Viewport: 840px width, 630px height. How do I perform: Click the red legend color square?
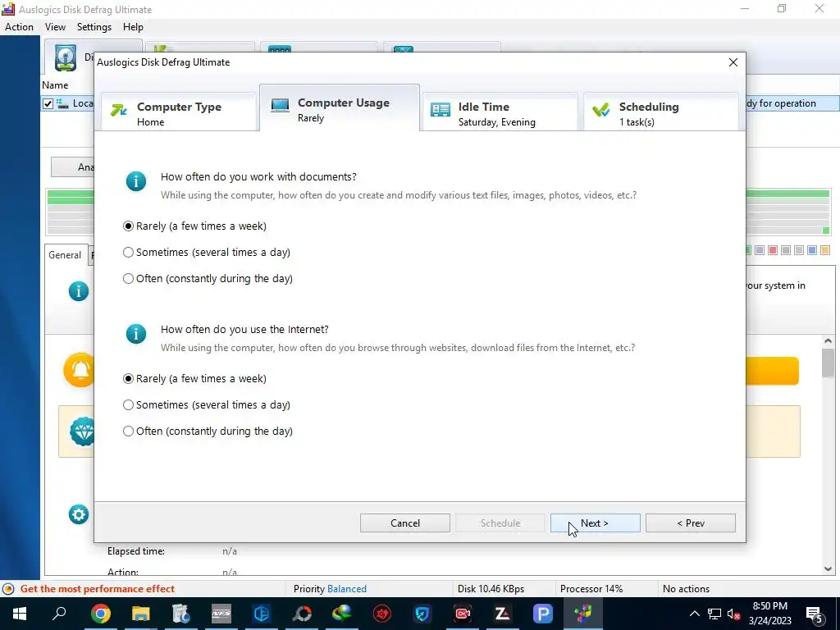(773, 250)
